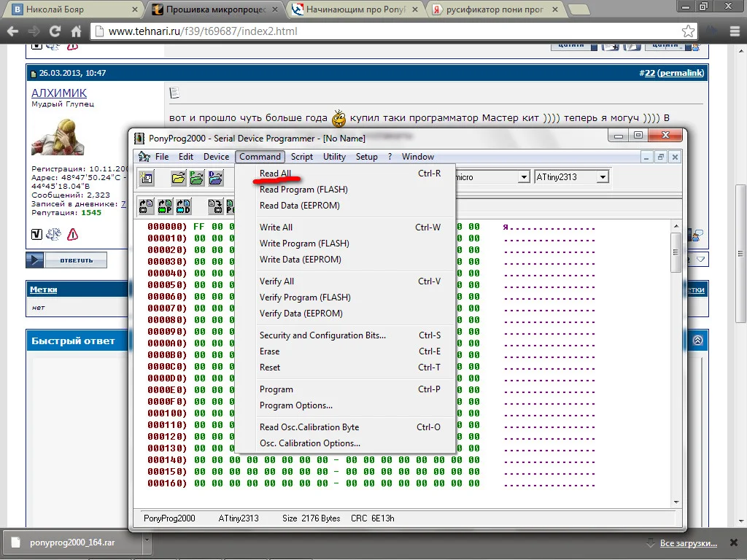
Task: Switch to the Николай Бояр browser tab
Action: pos(75,9)
